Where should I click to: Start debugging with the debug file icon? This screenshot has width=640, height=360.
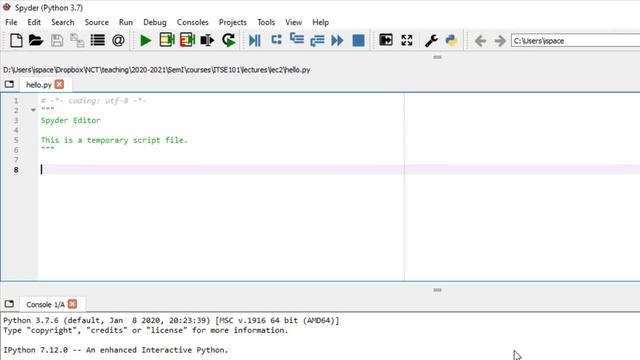tap(255, 40)
